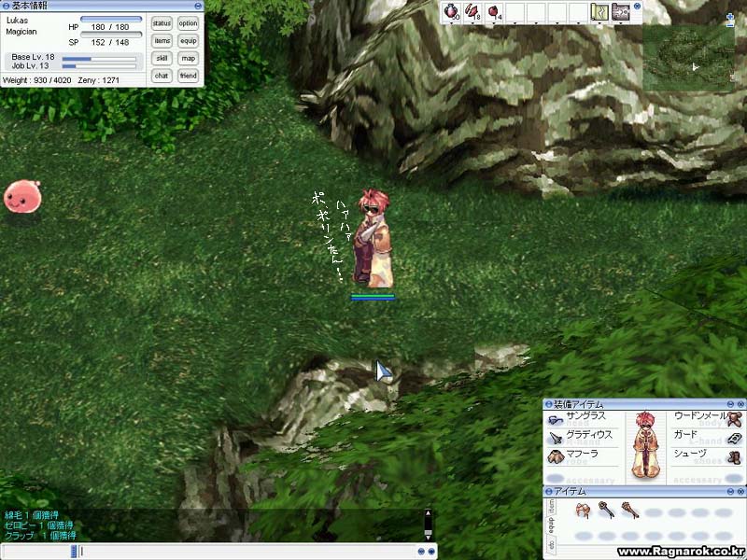Use the red potion in the hotkey bar
Image resolution: width=747 pixels, height=560 pixels.
click(x=449, y=12)
